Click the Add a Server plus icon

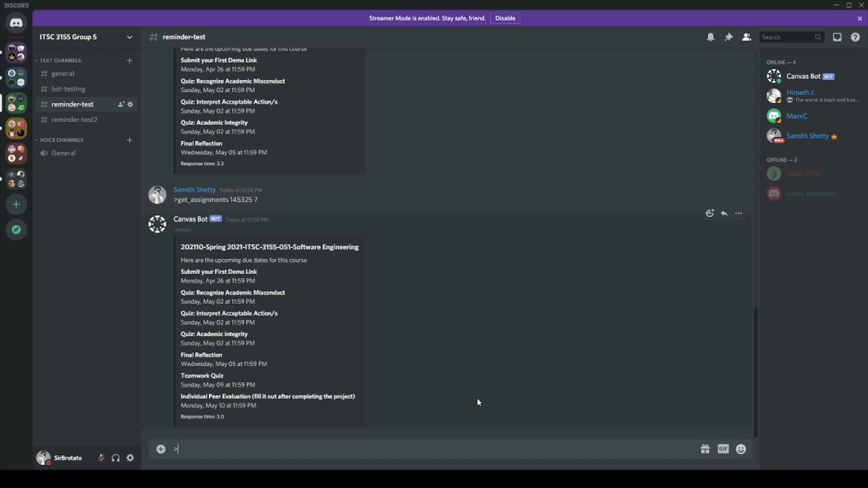(16, 204)
